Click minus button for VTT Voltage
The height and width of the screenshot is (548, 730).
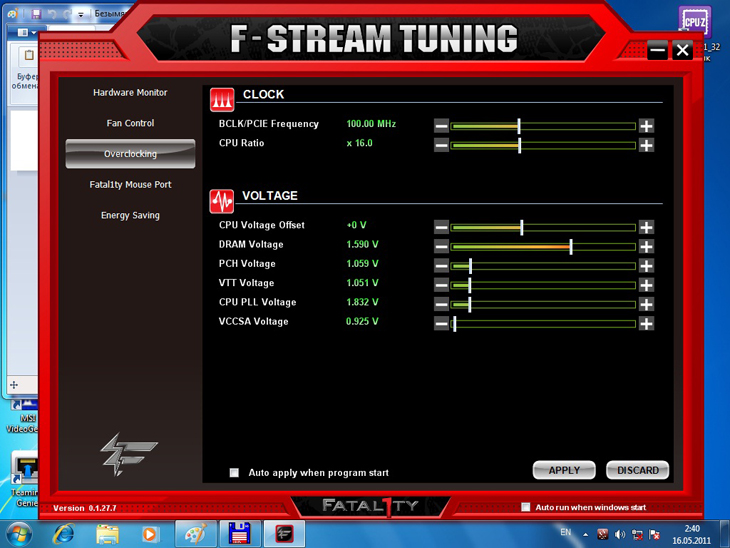tap(441, 285)
